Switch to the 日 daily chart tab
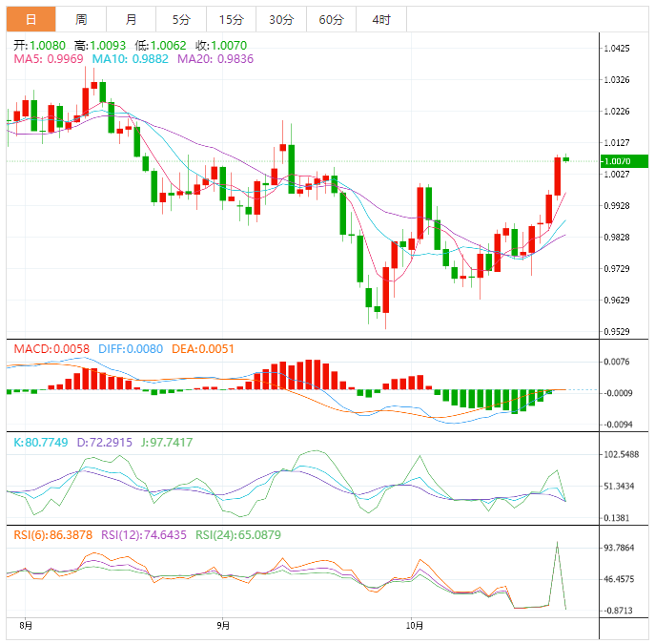 [x=31, y=19]
